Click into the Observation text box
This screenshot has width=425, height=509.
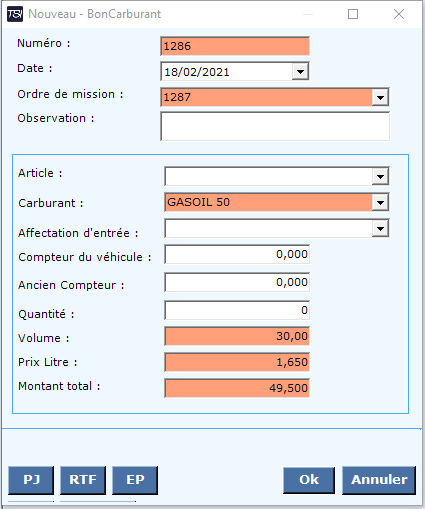pos(275,126)
